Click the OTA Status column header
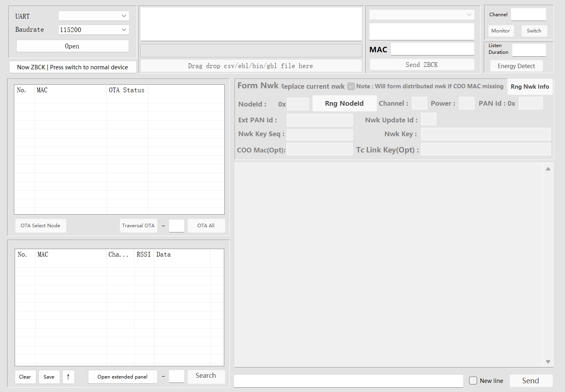Viewport: 565px width, 392px height. point(127,90)
